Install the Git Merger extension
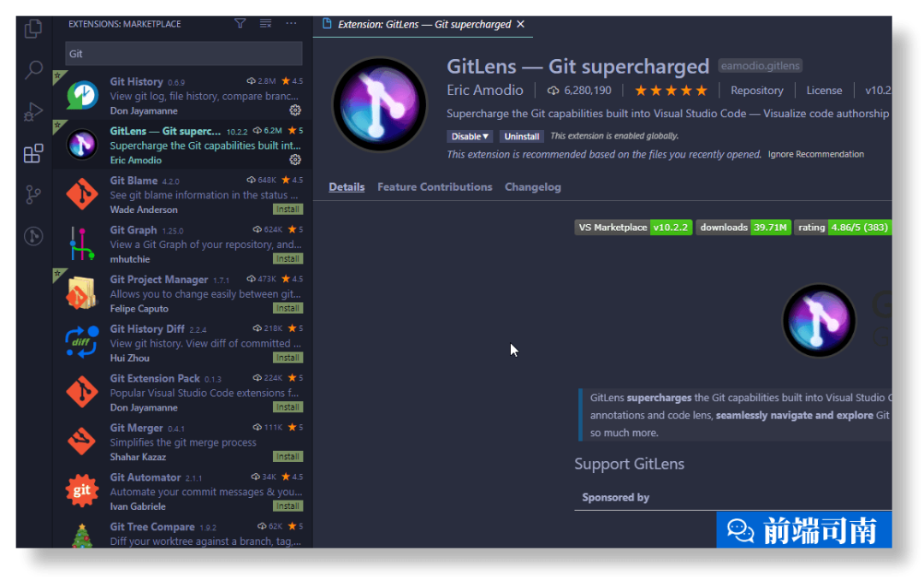The image size is (924, 580). (288, 457)
